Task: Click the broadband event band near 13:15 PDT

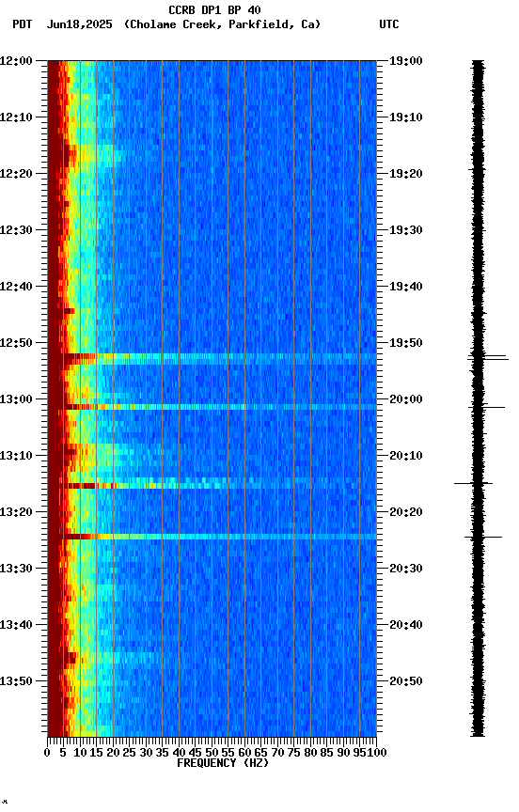Action: point(212,486)
